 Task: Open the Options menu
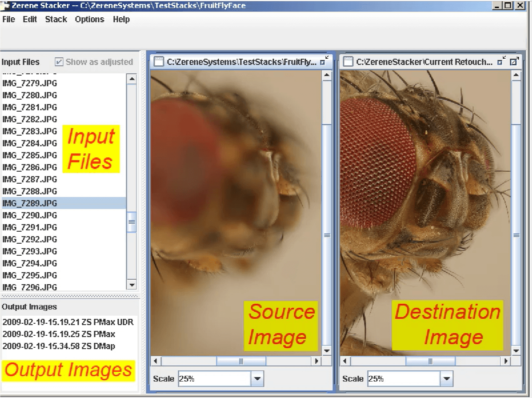coord(90,20)
